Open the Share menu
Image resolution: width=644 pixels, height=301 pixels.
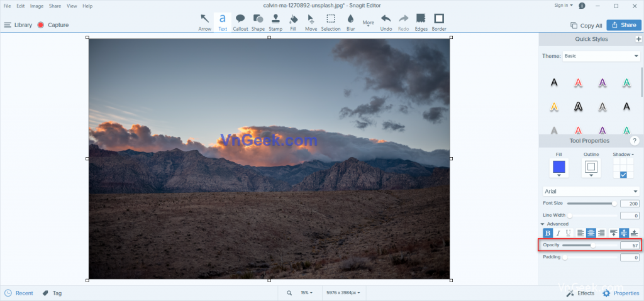pos(55,6)
